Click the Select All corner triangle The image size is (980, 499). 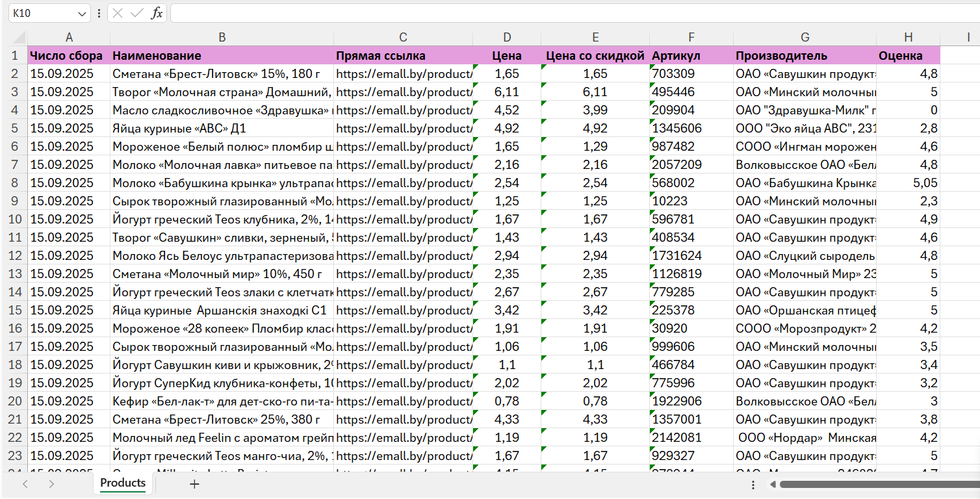tap(18, 37)
